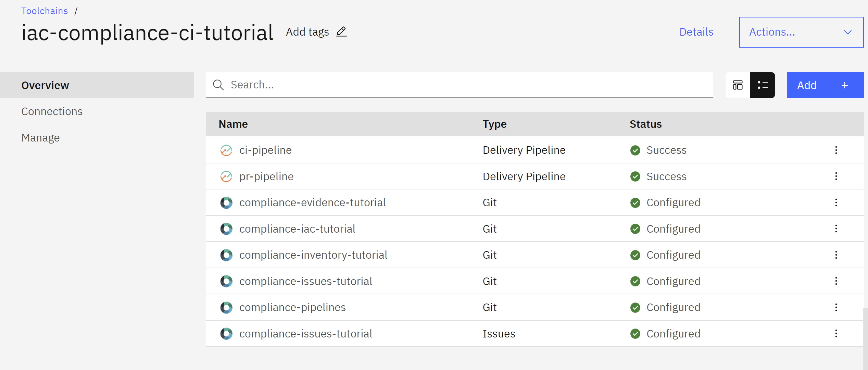Click the Add button

click(825, 85)
